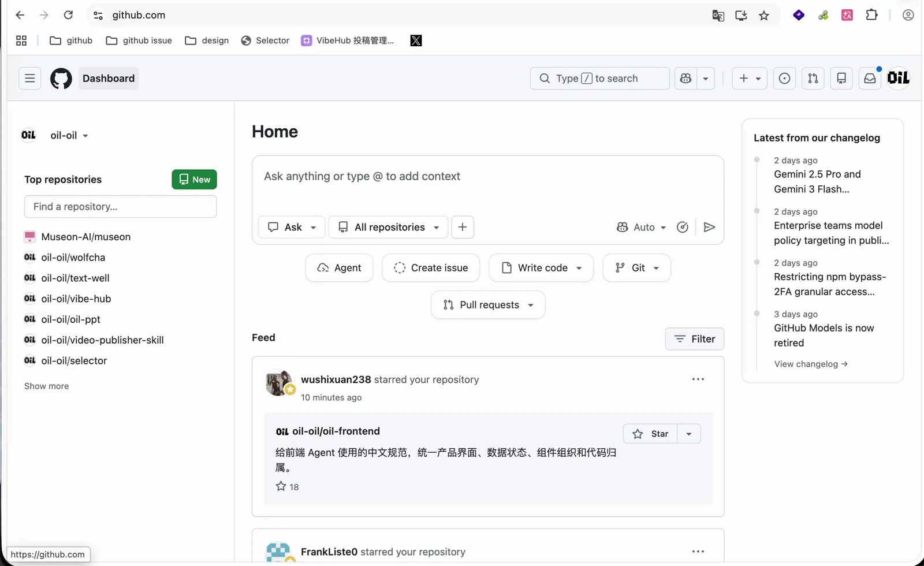Open design bookmarks folder

pos(207,40)
